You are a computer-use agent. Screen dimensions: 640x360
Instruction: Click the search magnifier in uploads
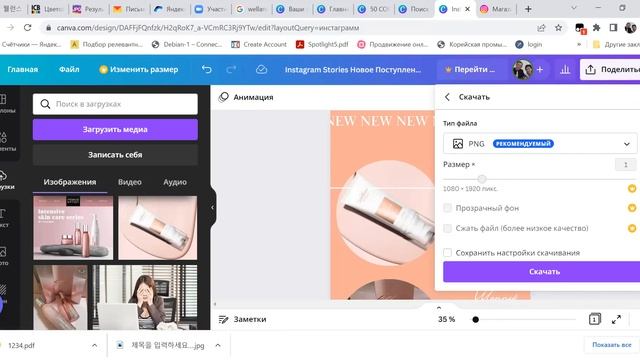(x=45, y=104)
